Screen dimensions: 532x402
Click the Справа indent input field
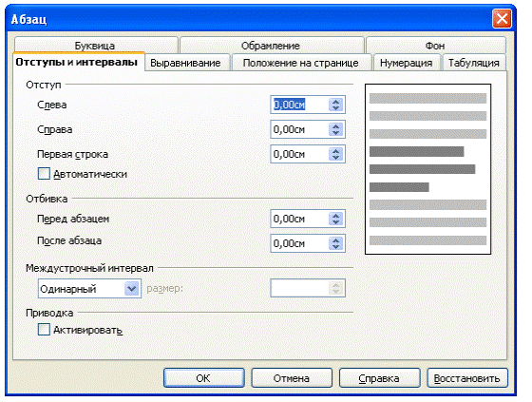coord(299,129)
